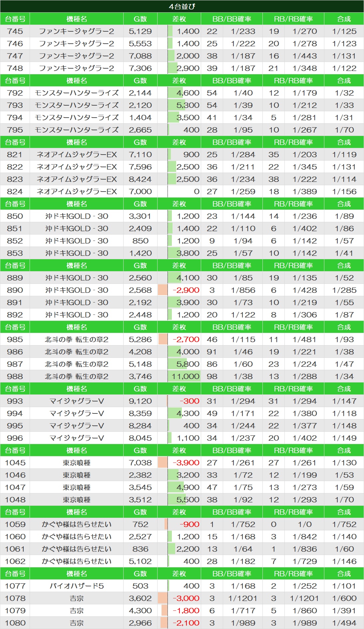Click the 4,900 difference value for machine 1047

[188, 487]
